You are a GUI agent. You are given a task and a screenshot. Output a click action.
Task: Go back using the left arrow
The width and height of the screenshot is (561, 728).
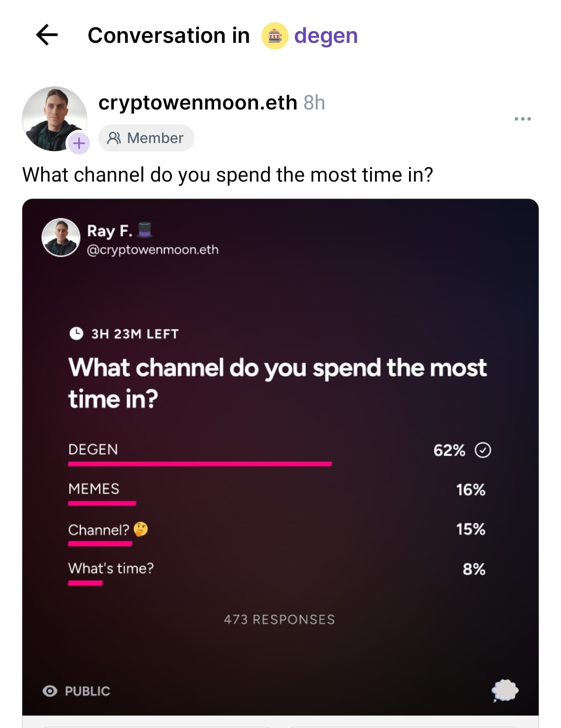[47, 35]
